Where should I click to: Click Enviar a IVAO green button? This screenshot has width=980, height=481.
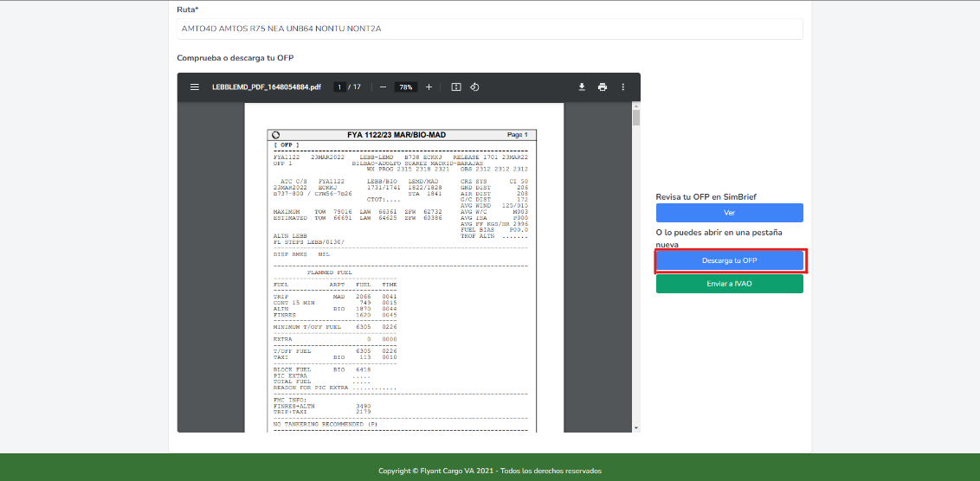coord(730,284)
